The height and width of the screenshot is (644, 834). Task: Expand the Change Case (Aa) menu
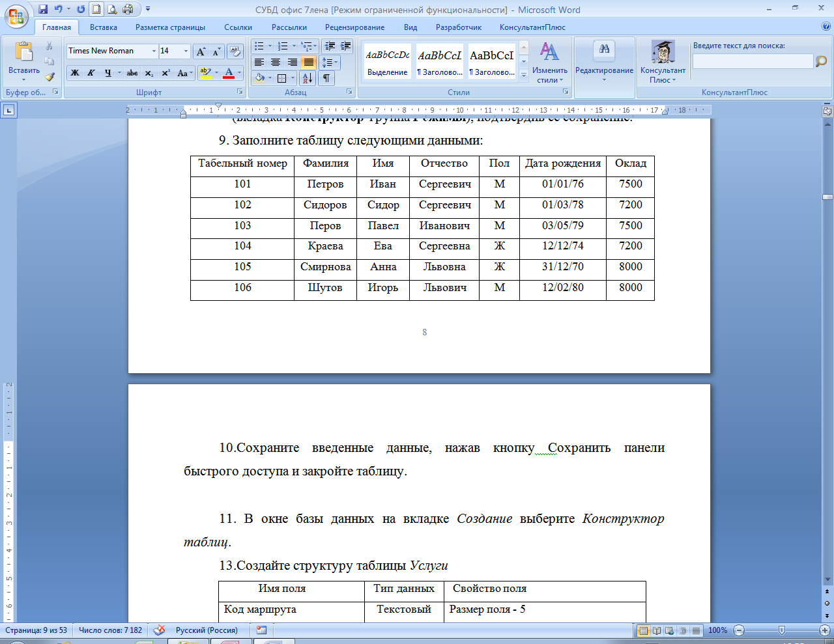click(x=185, y=73)
